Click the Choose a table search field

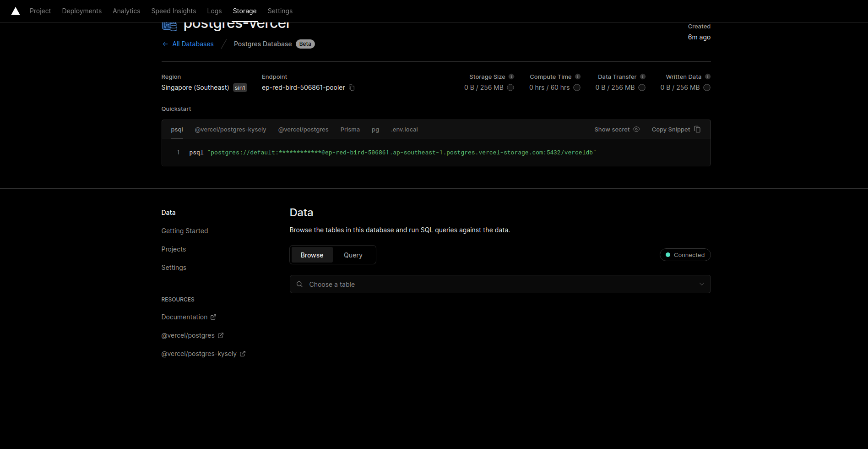[x=500, y=284]
